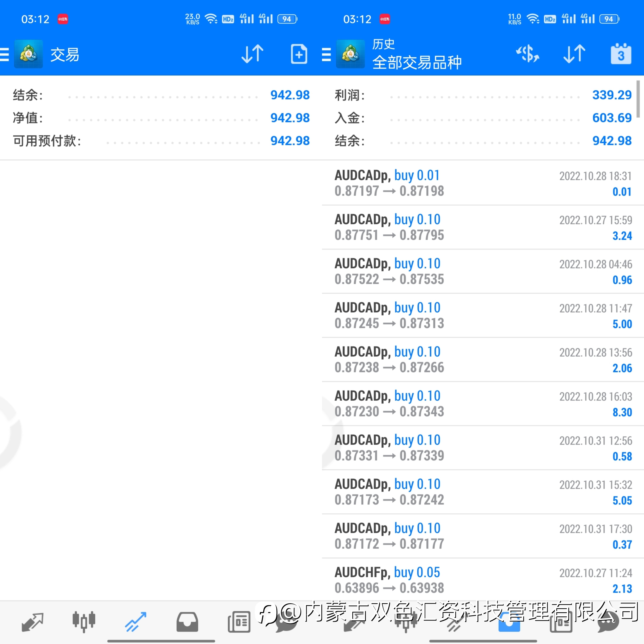
Task: Open AUDCADp trade 0.87230 → 0.87343
Action: point(483,404)
